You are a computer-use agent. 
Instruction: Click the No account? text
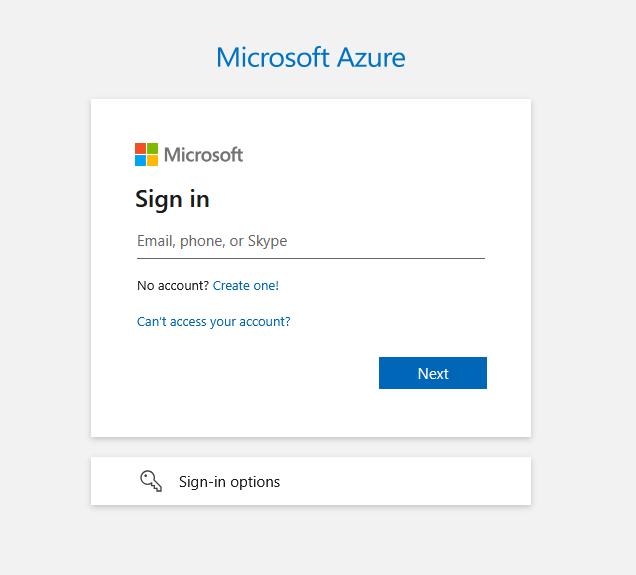(173, 285)
